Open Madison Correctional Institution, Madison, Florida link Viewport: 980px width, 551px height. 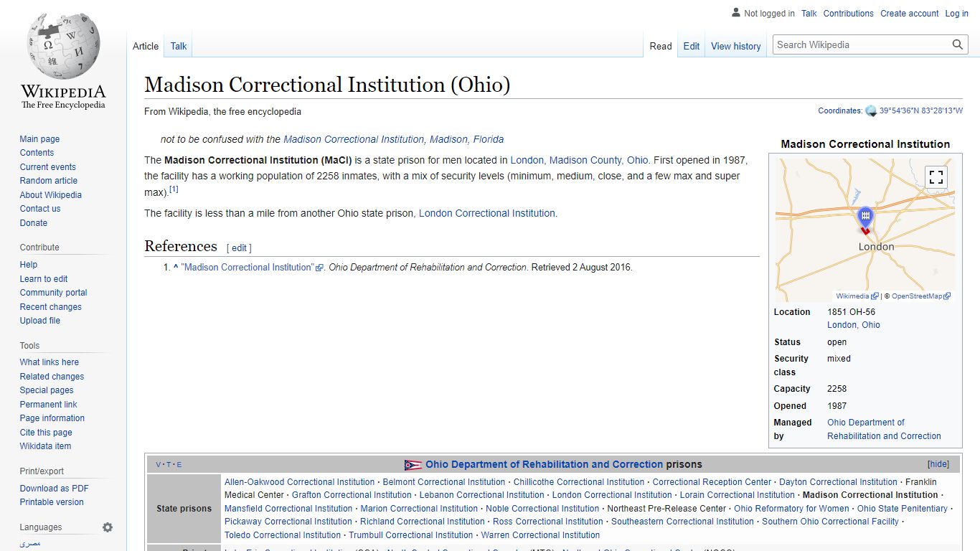(x=393, y=139)
